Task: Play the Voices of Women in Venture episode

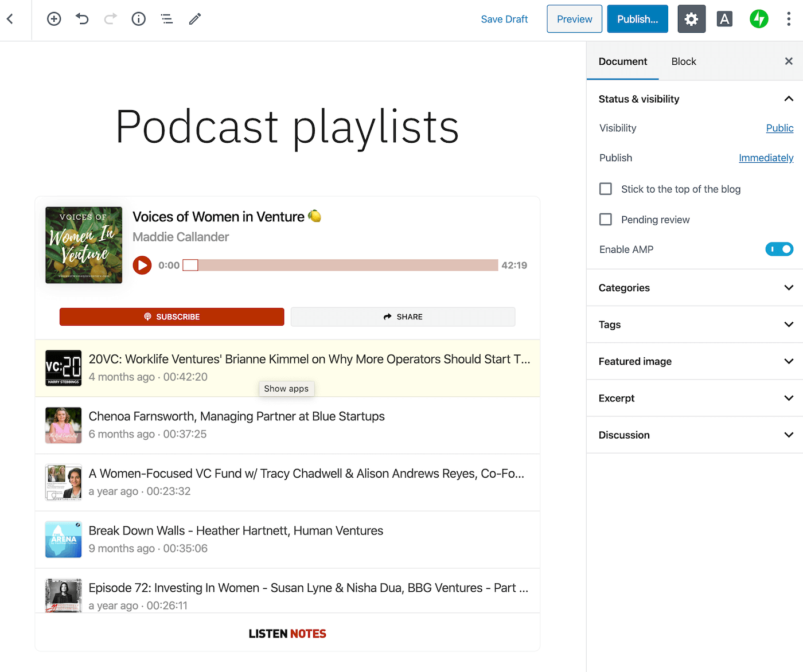Action: pyautogui.click(x=142, y=265)
